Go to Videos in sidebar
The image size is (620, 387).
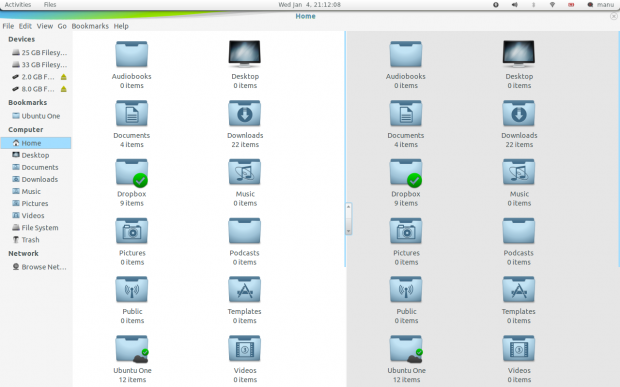click(28, 215)
